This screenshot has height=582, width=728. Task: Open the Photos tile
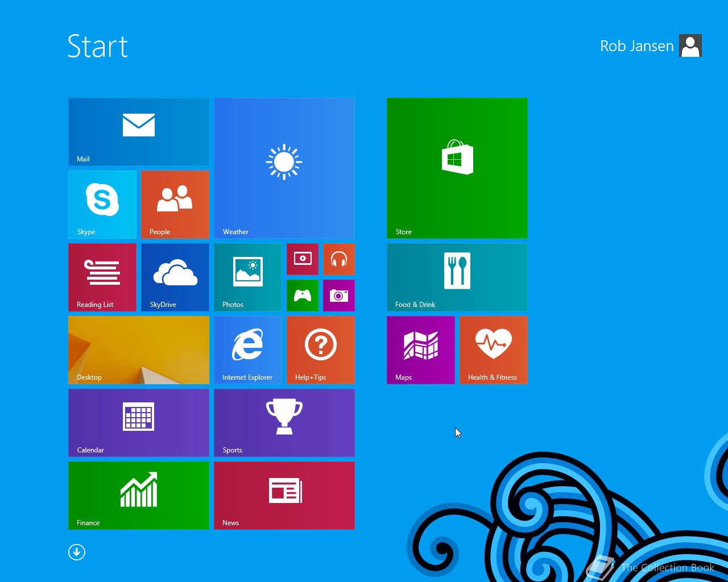click(248, 277)
